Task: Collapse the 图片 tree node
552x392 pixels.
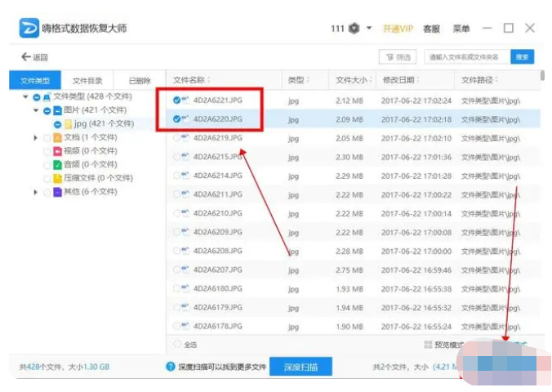Action: coord(36,110)
